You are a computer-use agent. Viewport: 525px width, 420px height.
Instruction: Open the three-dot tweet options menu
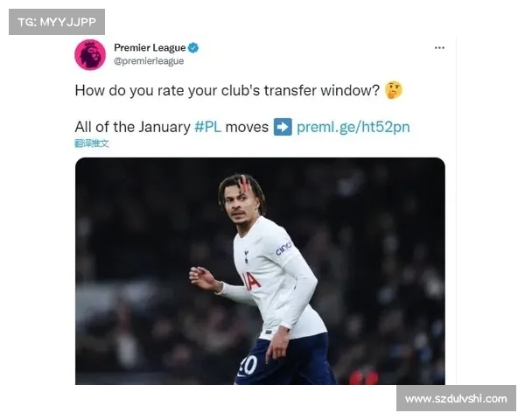[439, 47]
